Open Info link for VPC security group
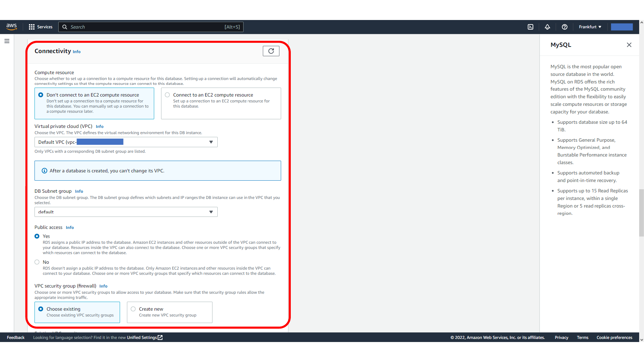This screenshot has width=644, height=362. pyautogui.click(x=103, y=286)
